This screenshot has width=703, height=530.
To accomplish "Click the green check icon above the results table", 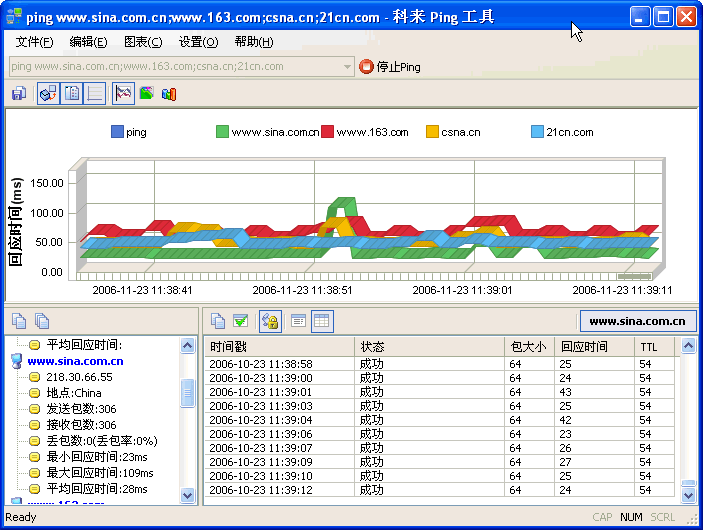I will tap(241, 321).
